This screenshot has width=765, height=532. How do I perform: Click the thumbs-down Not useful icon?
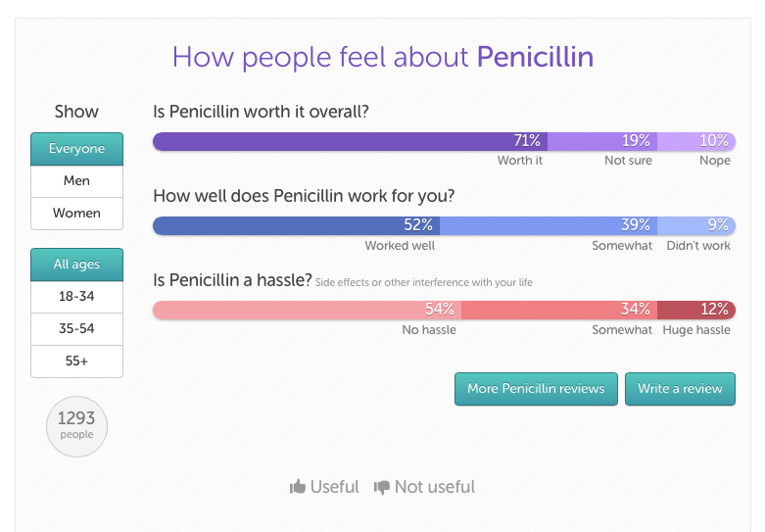382,487
